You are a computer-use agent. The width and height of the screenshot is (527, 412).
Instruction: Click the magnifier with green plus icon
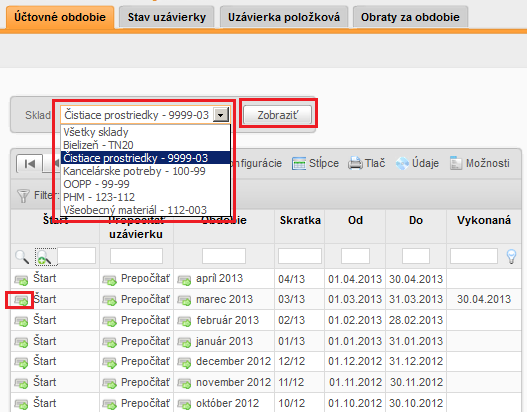coord(44,257)
